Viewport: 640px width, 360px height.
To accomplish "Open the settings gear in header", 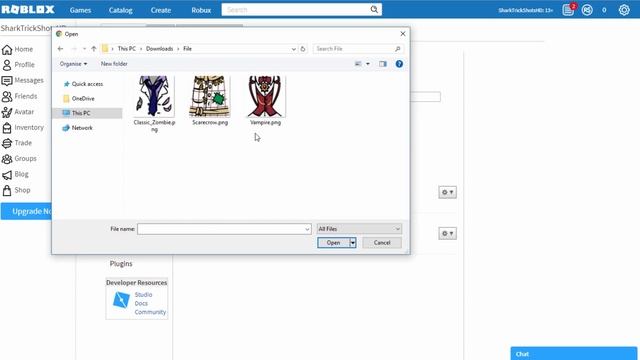I will 624,10.
